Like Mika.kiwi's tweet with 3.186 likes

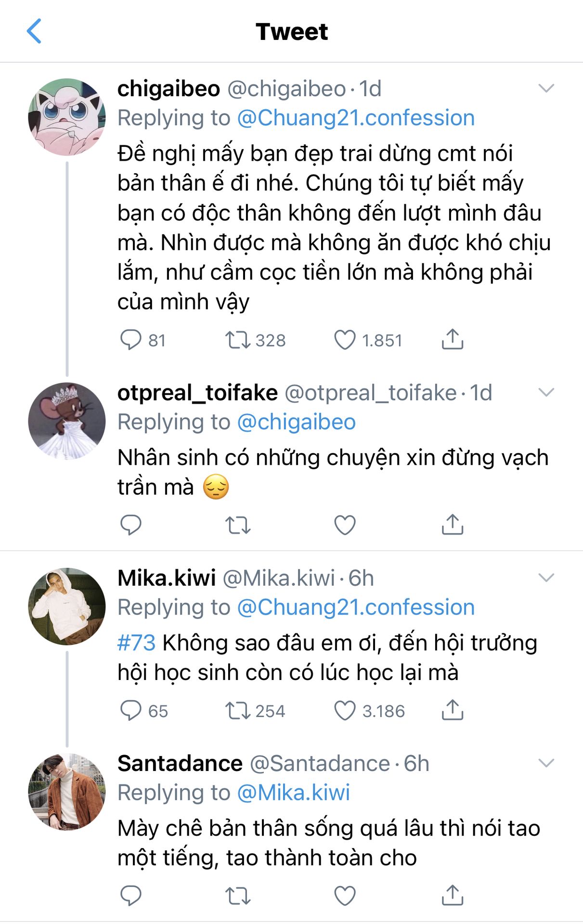pos(345,710)
